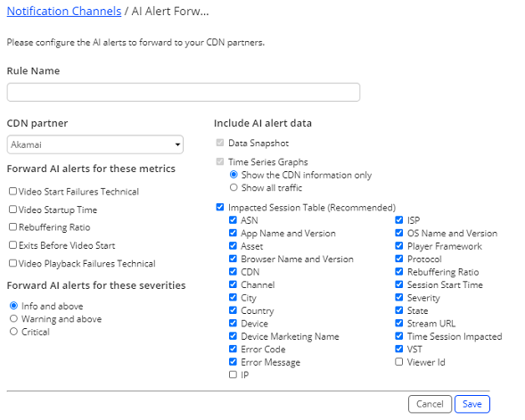Disable the Stream URL column
Viewport: 525px width, 420px height.
pyautogui.click(x=398, y=323)
